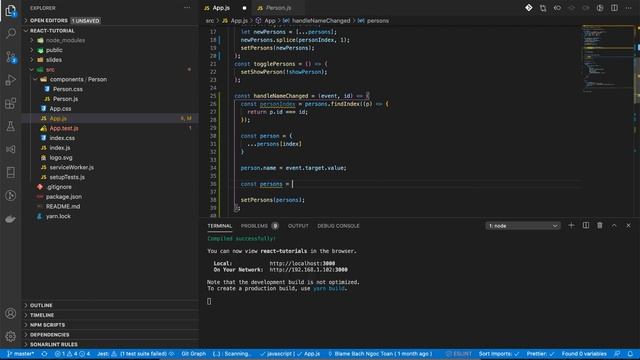Select the Terminal panel tab
640x360 pixels.
(220, 226)
